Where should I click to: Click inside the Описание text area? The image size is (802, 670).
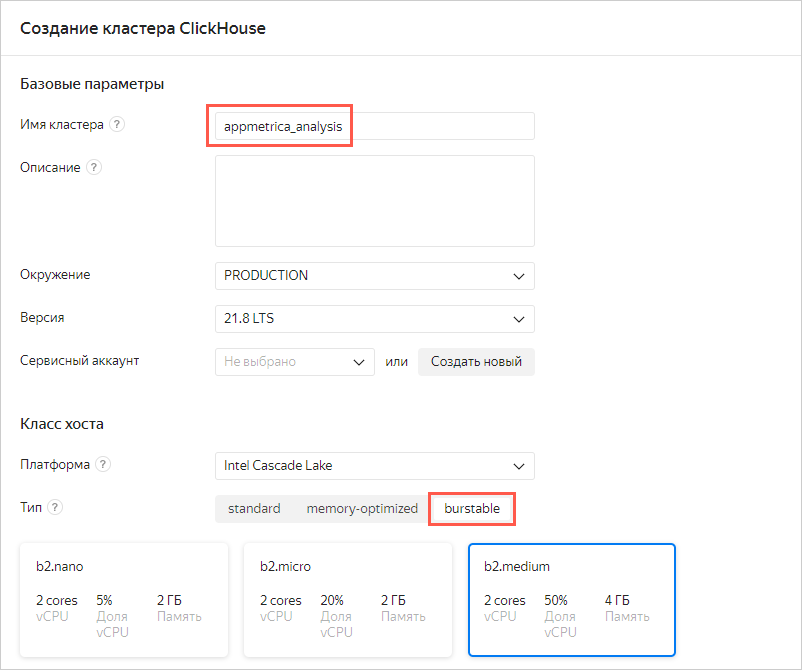[374, 200]
